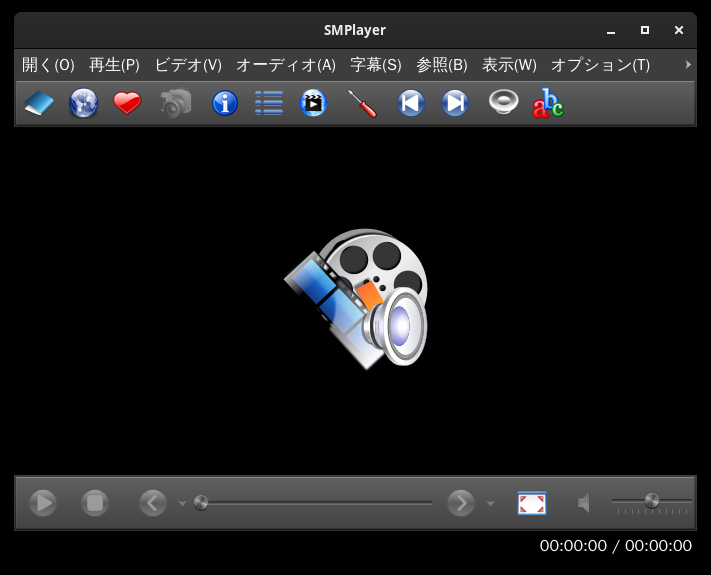This screenshot has width=711, height=575.
Task: Click the seek bar timeline
Action: 313,503
